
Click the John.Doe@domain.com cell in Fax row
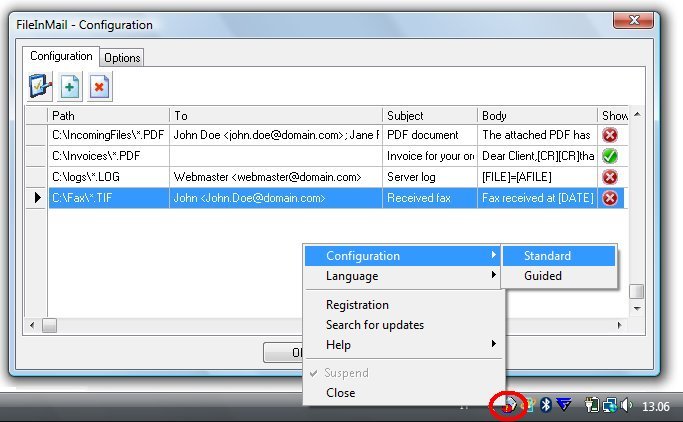pyautogui.click(x=276, y=198)
